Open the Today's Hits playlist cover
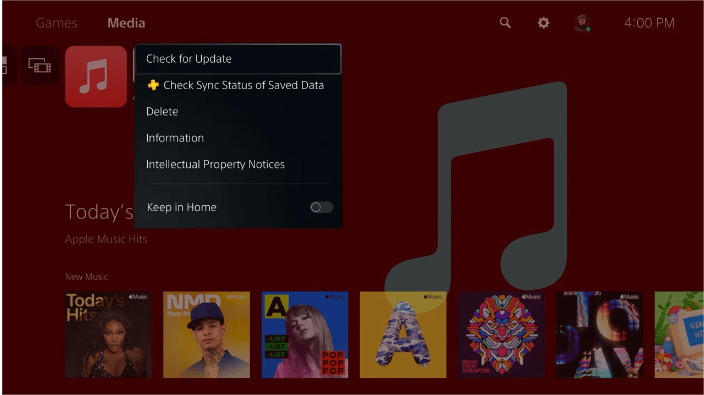This screenshot has height=395, width=704. [109, 335]
